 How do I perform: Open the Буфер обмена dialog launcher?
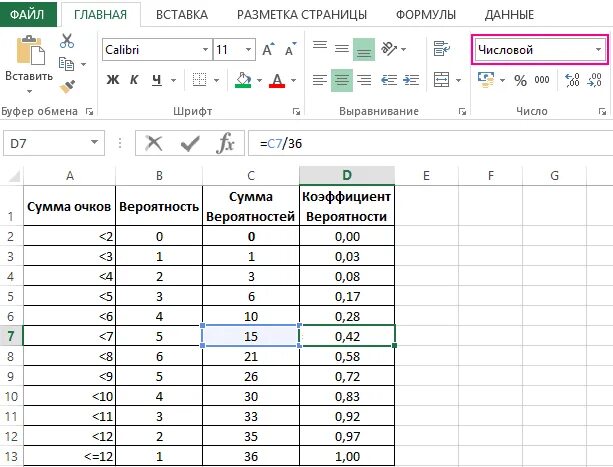[x=90, y=112]
